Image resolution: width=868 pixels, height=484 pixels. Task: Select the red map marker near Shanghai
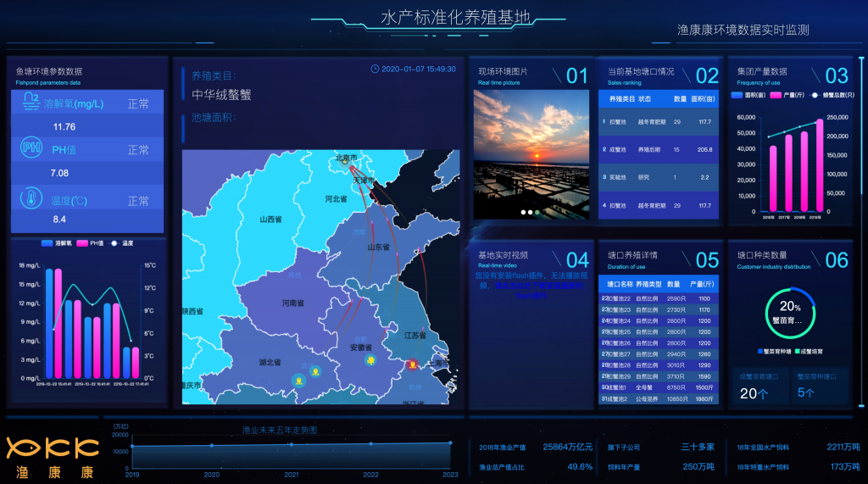coord(413,364)
